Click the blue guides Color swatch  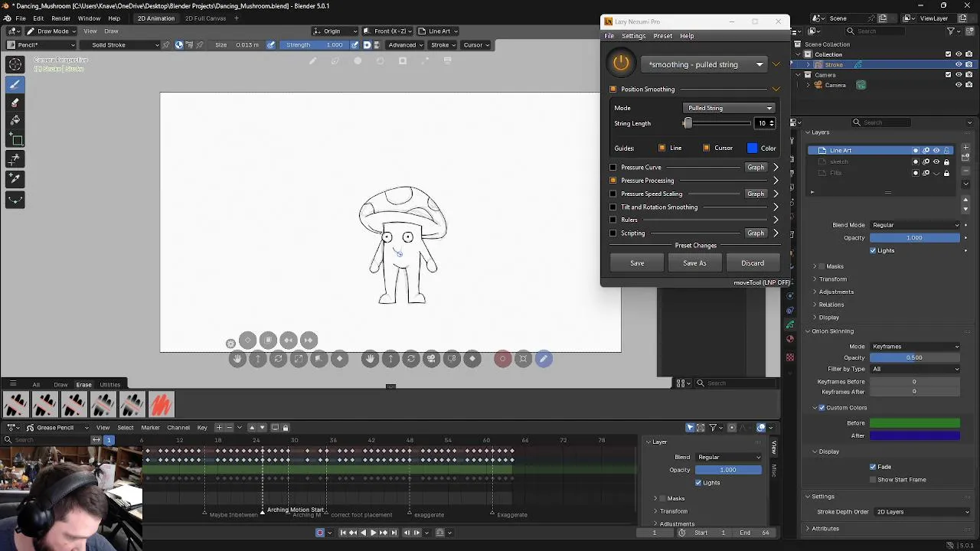[752, 148]
